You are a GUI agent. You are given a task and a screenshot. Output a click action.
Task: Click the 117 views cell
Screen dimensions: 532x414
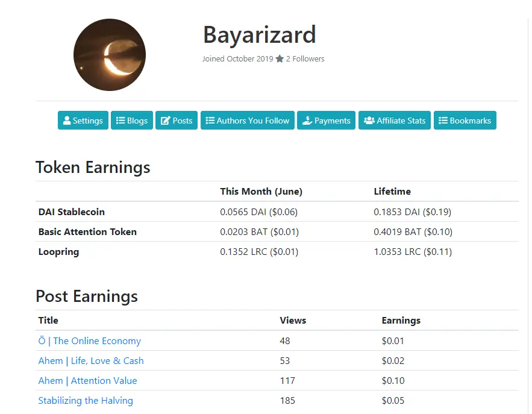tap(287, 381)
